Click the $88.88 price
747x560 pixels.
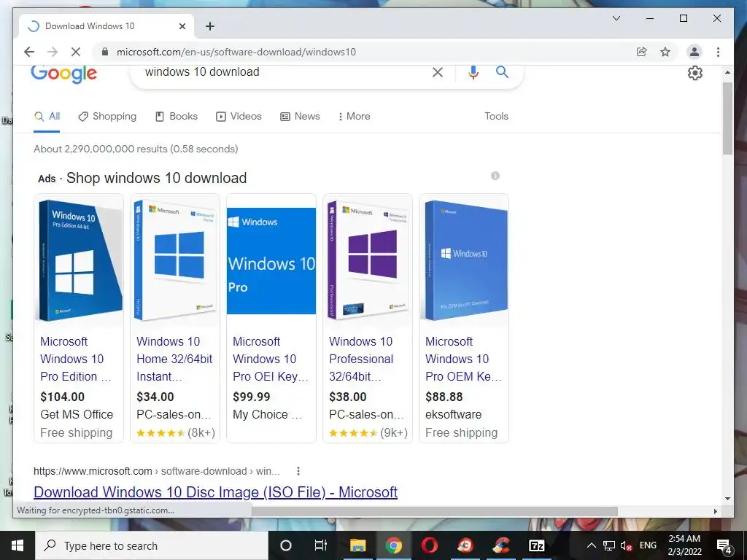[x=444, y=397]
